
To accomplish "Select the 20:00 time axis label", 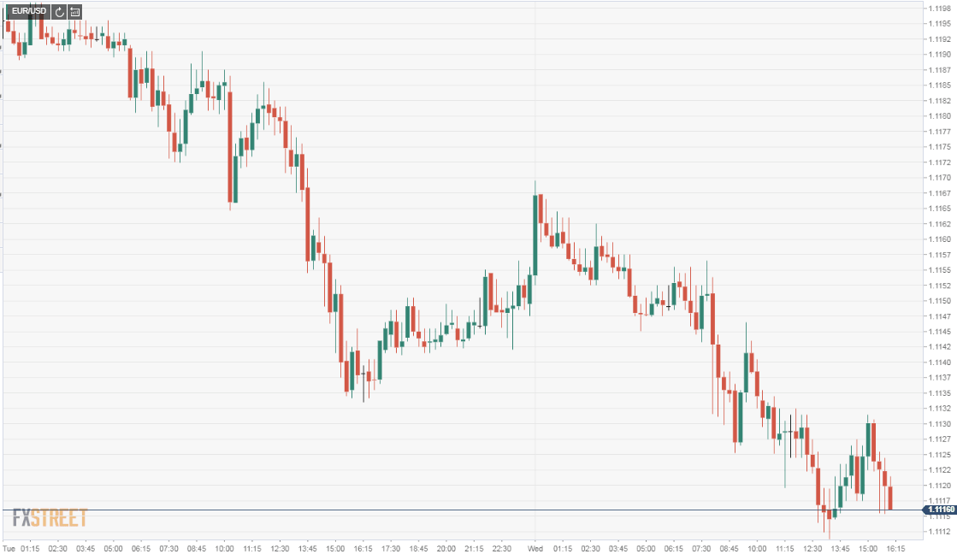I will coord(446,548).
